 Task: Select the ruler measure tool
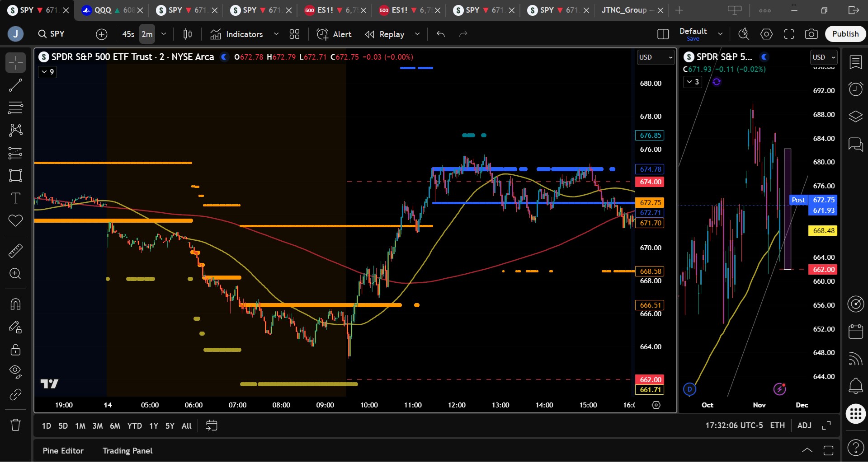click(x=15, y=251)
